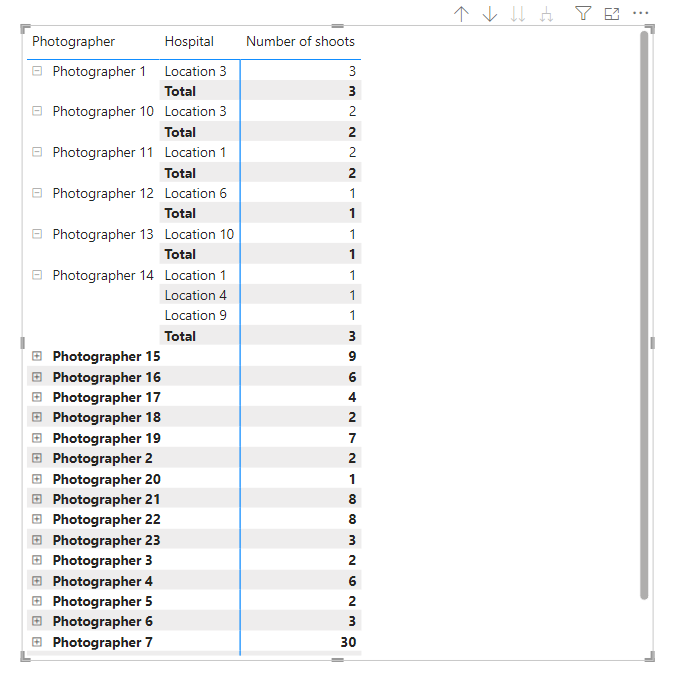Sort by Number of shoots header
The width and height of the screenshot is (678, 683).
click(x=300, y=41)
